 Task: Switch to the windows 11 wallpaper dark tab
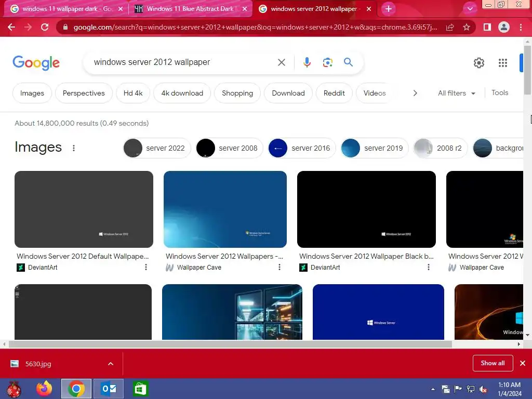66,9
